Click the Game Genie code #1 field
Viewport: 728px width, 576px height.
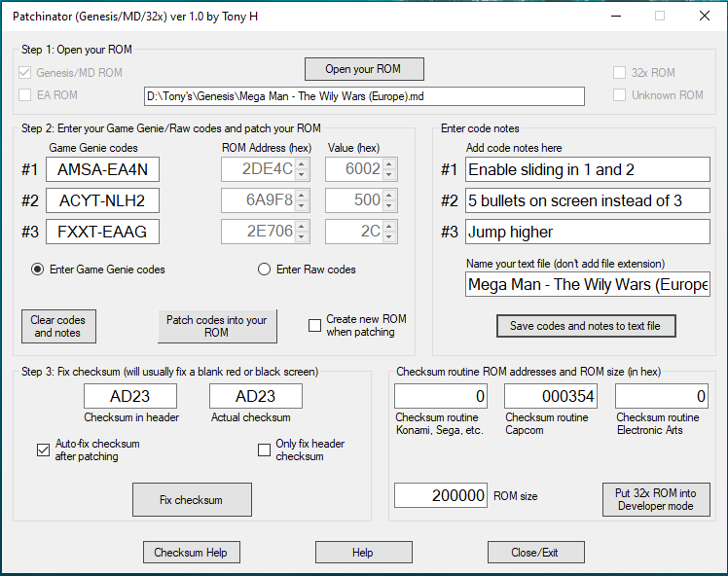(102, 169)
